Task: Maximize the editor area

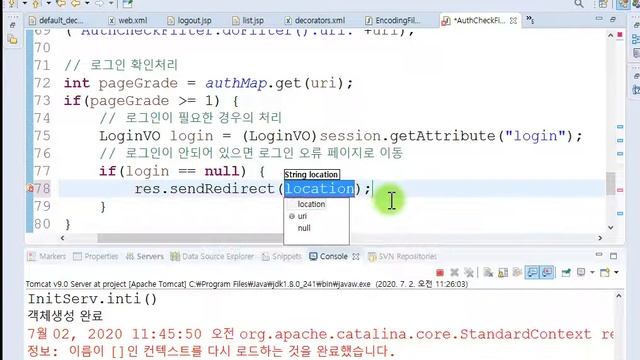Action: [613, 19]
